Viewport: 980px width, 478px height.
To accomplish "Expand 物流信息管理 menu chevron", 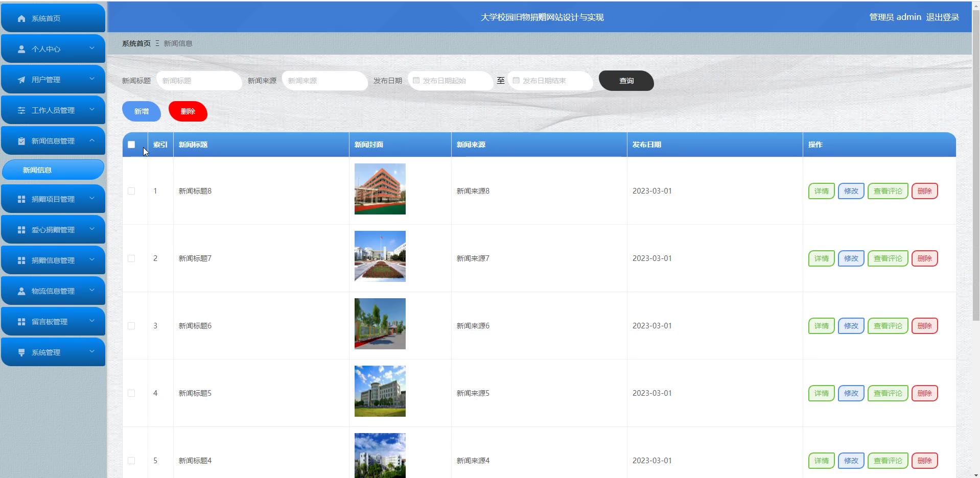I will (x=92, y=290).
